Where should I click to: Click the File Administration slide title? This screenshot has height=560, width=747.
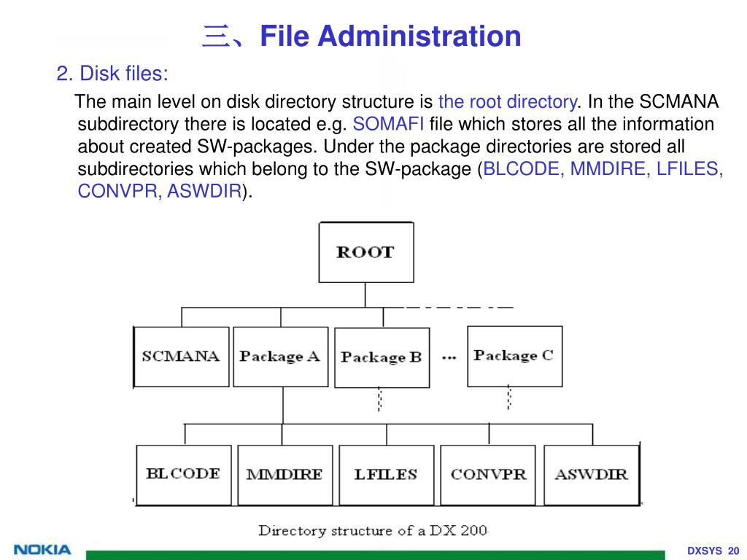pyautogui.click(x=362, y=36)
